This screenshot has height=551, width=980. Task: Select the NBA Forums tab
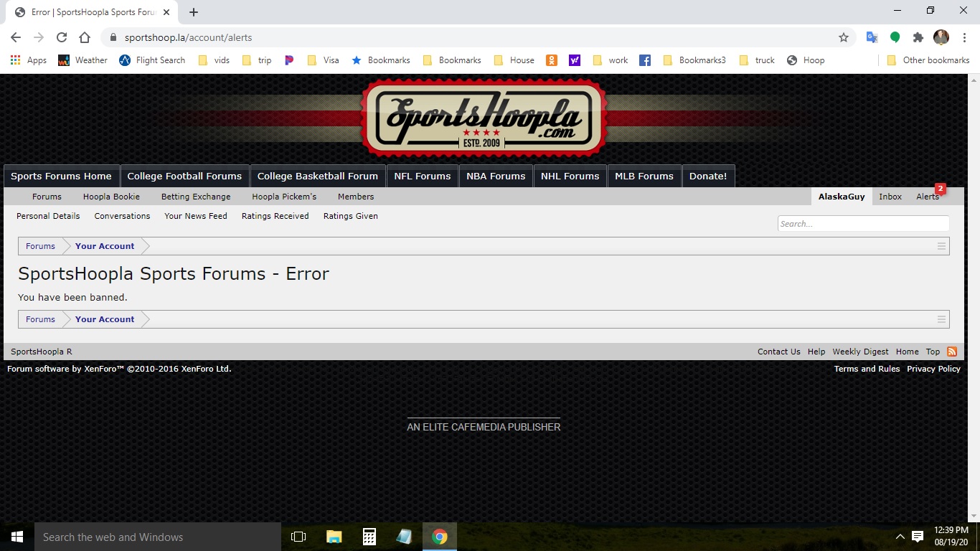[x=496, y=176]
